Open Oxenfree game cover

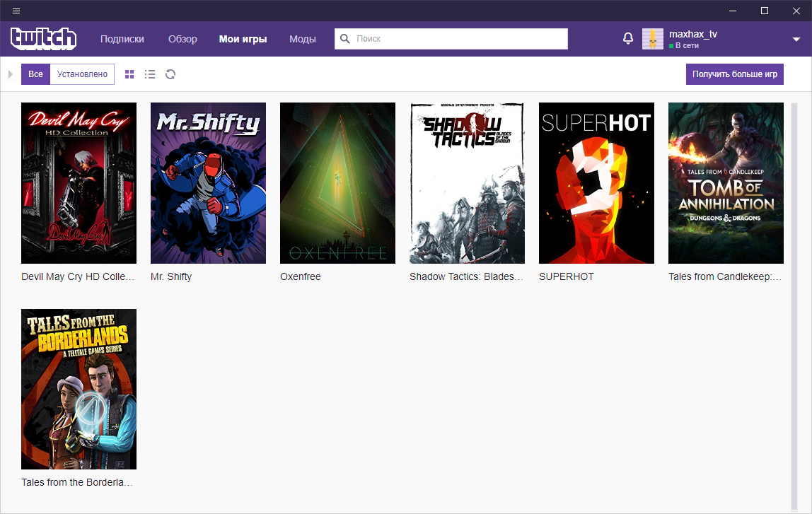tap(337, 182)
